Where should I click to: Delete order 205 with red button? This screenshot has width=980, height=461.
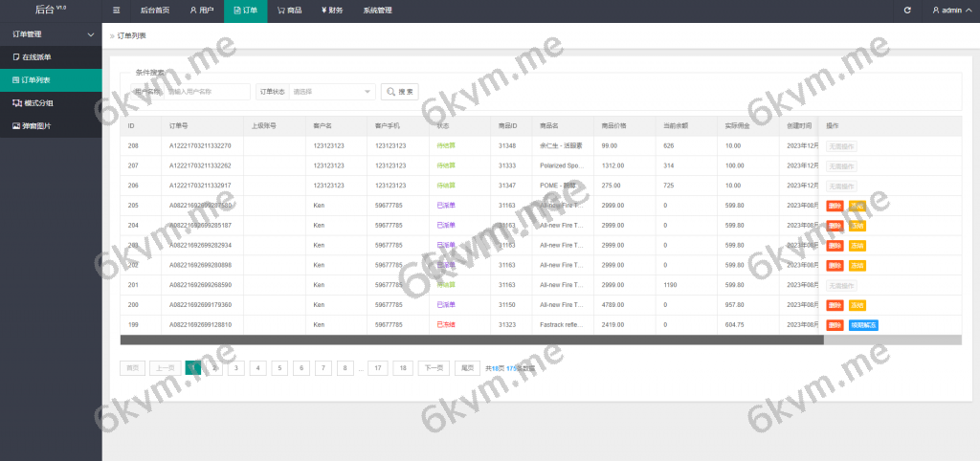pyautogui.click(x=835, y=206)
